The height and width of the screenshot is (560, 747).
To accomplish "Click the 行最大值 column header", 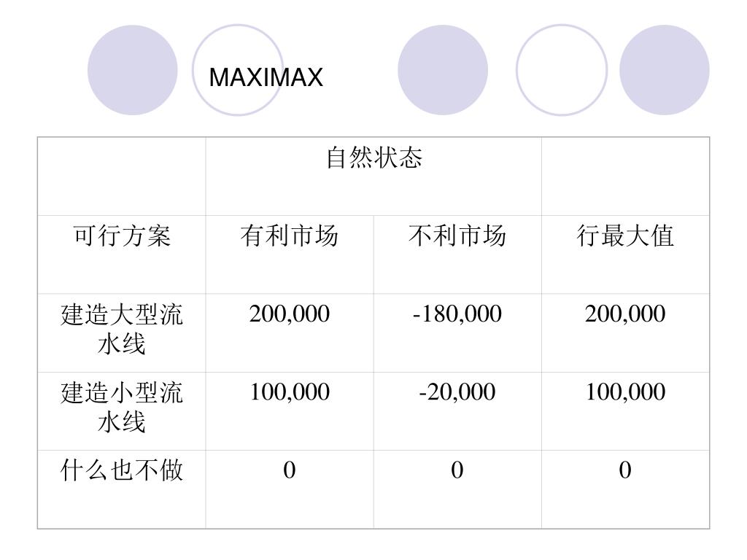I will pos(625,254).
